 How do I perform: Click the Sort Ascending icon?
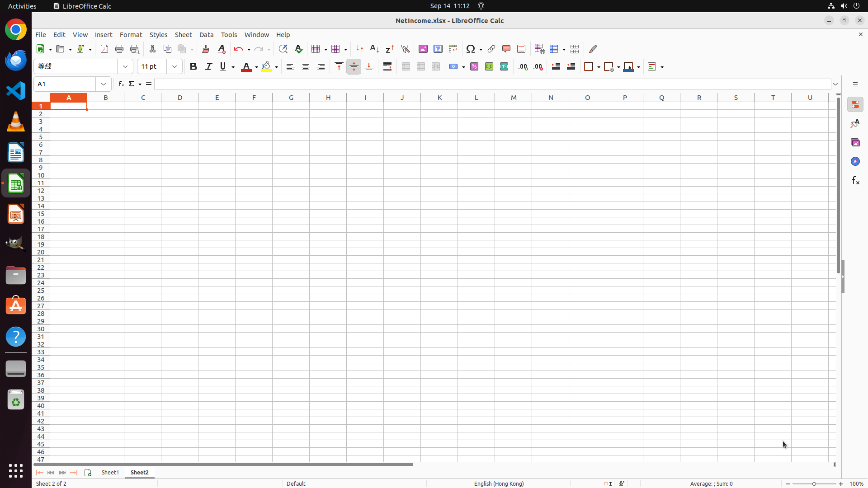374,49
